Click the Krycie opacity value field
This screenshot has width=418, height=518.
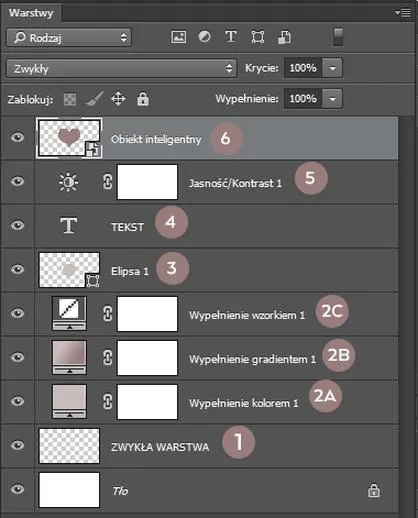303,68
